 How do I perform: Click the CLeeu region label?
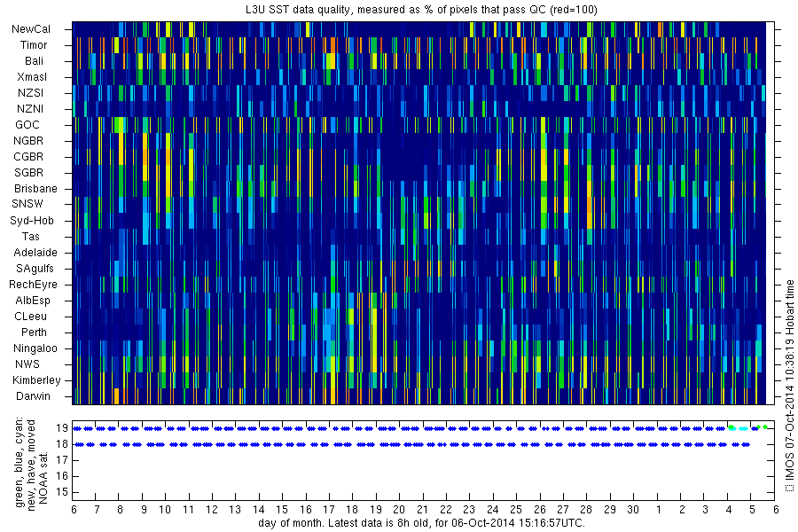click(x=30, y=317)
